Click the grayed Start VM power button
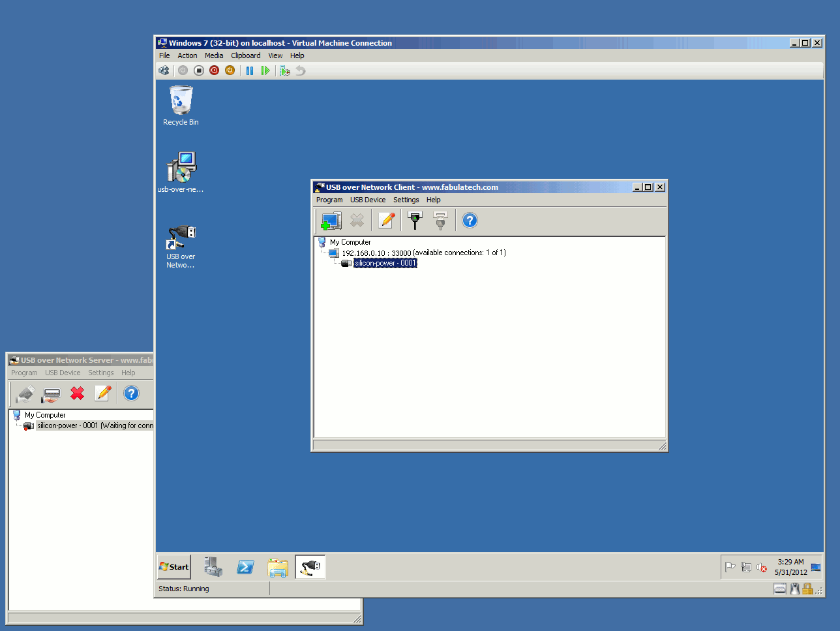The height and width of the screenshot is (631, 840). tap(183, 70)
